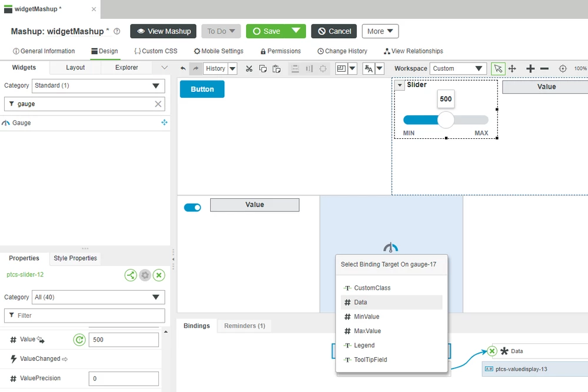Click the center alignment icon in the toolbar
588x392 pixels.
pyautogui.click(x=323, y=69)
